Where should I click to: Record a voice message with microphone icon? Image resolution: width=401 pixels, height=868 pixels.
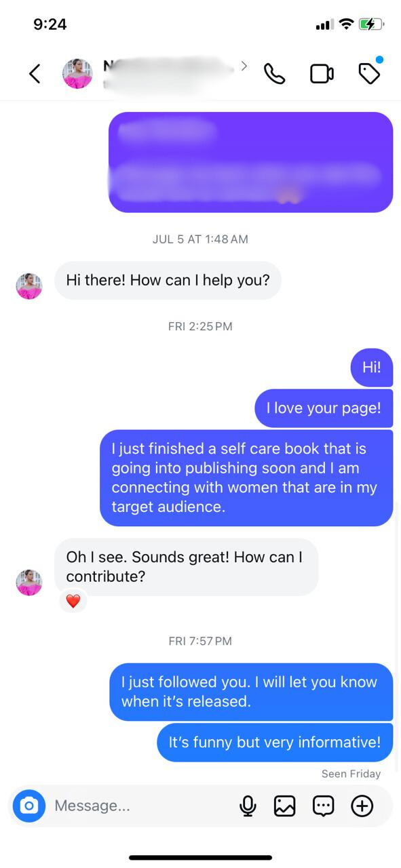click(x=248, y=806)
